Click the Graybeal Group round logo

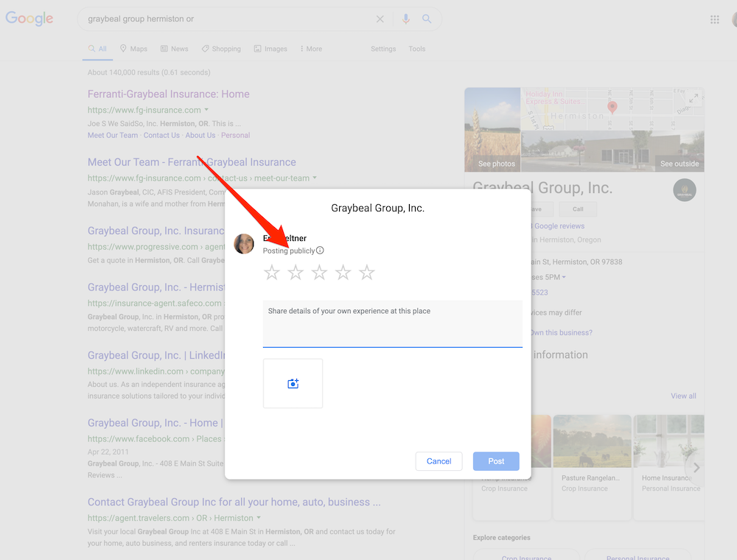pos(685,190)
